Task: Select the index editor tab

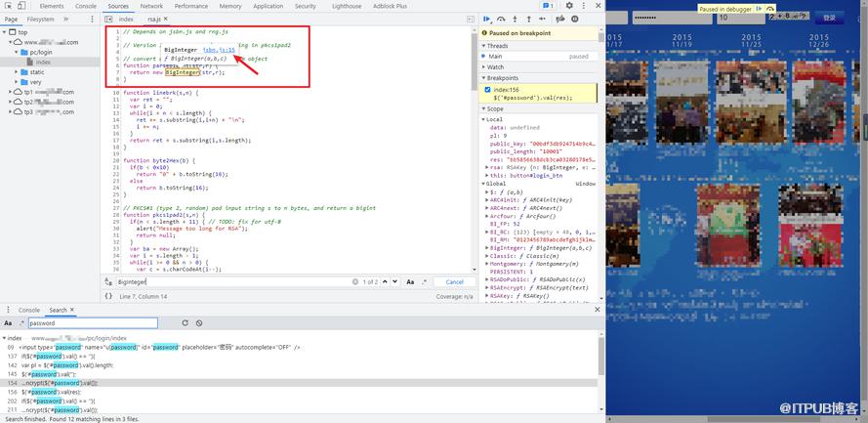Action: 126,19
